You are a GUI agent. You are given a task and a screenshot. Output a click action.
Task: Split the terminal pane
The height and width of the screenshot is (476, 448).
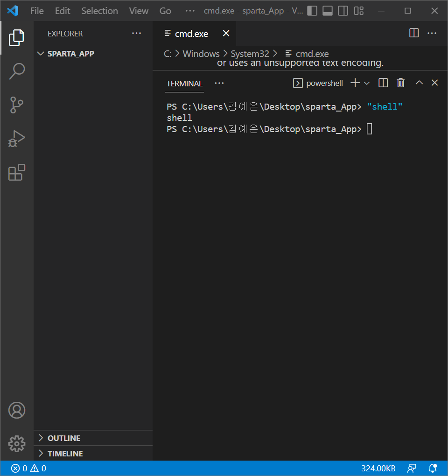(383, 83)
